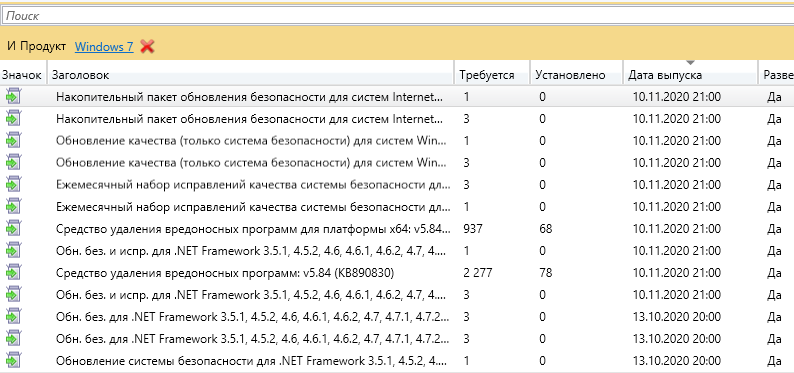Click icon of 'Обн. без. и испр.' row requiring 3
794x373 pixels.
pos(13,295)
